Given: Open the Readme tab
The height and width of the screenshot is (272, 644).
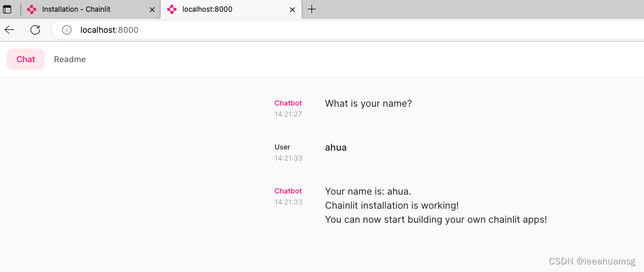Looking at the screenshot, I should pyautogui.click(x=70, y=59).
